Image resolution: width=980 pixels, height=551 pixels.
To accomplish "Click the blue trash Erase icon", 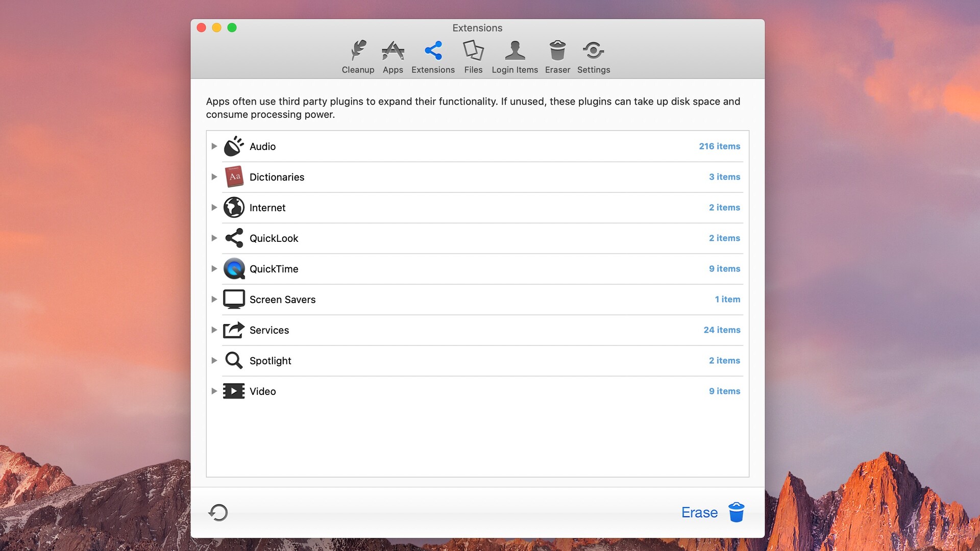I will coord(735,513).
